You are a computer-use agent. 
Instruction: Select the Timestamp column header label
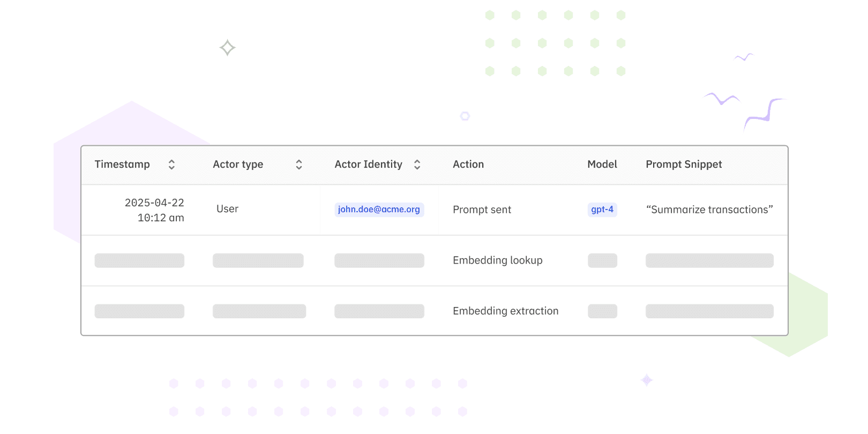pos(122,164)
